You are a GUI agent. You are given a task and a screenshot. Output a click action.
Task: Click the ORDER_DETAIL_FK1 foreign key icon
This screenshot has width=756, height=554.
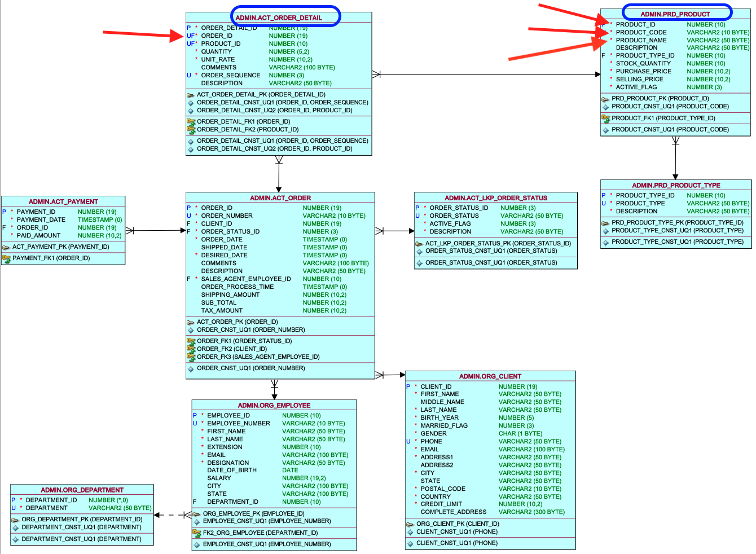[191, 121]
